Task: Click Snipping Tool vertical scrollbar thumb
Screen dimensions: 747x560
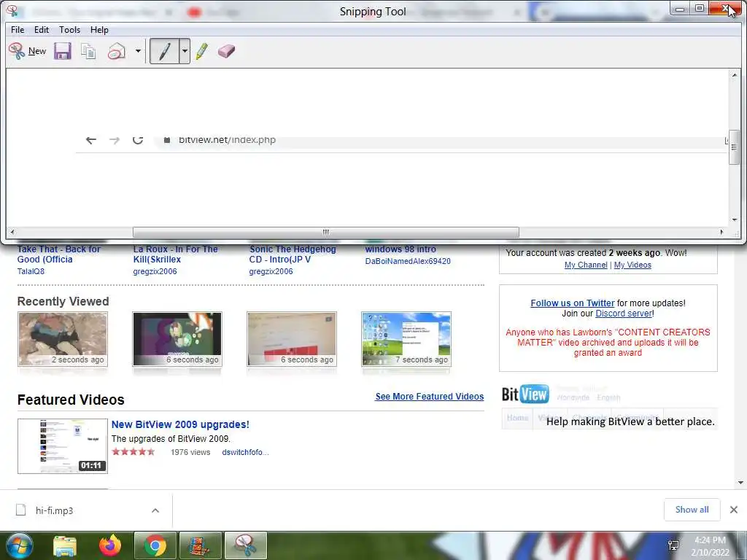Action: pyautogui.click(x=734, y=147)
